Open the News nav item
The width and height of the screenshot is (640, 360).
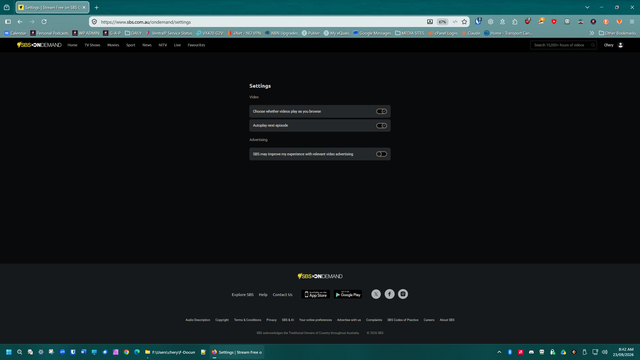[x=147, y=45]
